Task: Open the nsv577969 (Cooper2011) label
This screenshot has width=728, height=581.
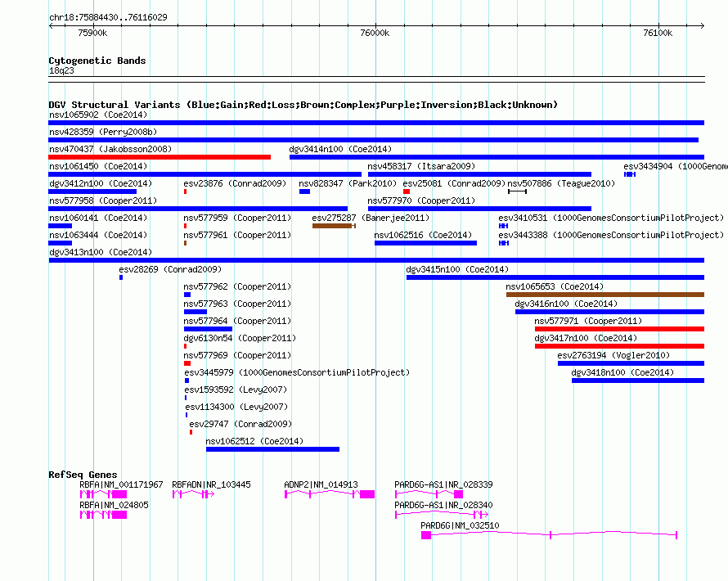Action: coord(237,355)
